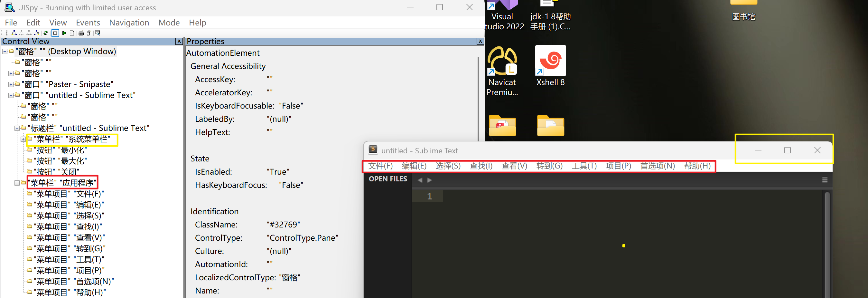Expand the Paster - Snipaste window node
Image resolution: width=868 pixels, height=298 pixels.
pyautogui.click(x=11, y=84)
